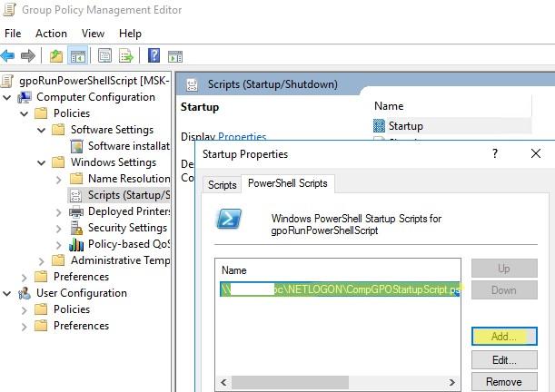Toggle the Show/Hide Action Pane icon

(x=175, y=56)
